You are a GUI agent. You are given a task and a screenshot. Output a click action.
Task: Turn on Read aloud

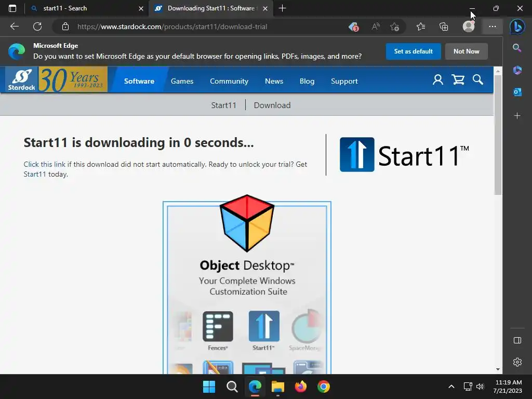(375, 26)
